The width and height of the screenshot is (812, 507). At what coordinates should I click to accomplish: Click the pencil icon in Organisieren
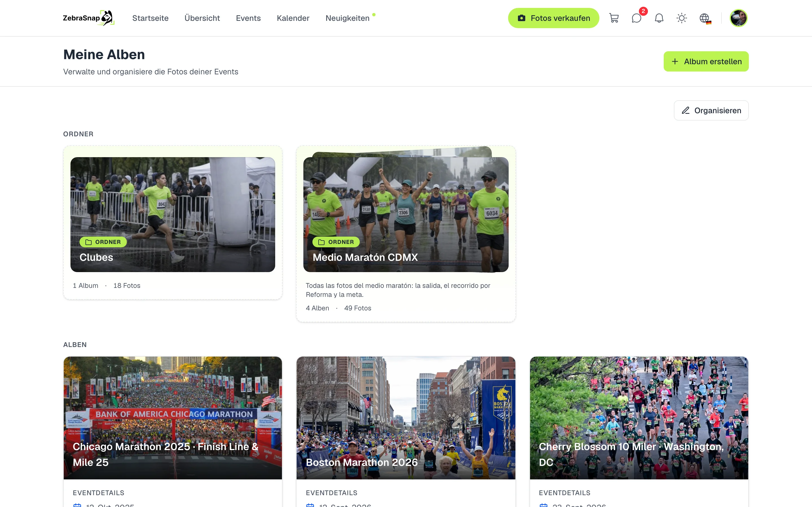[x=685, y=110]
